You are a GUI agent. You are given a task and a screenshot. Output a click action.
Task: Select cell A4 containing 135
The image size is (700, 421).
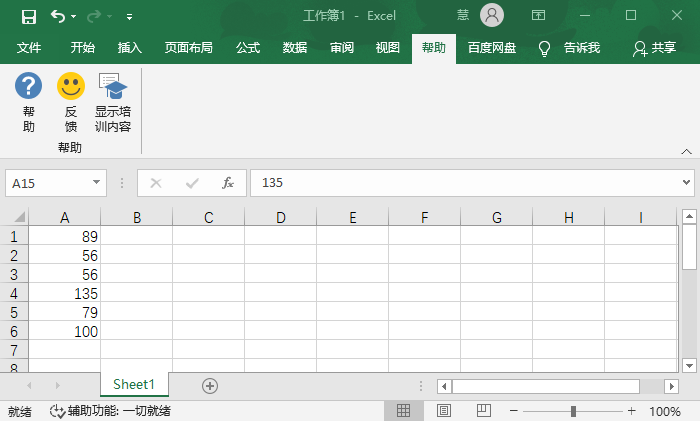tap(65, 294)
